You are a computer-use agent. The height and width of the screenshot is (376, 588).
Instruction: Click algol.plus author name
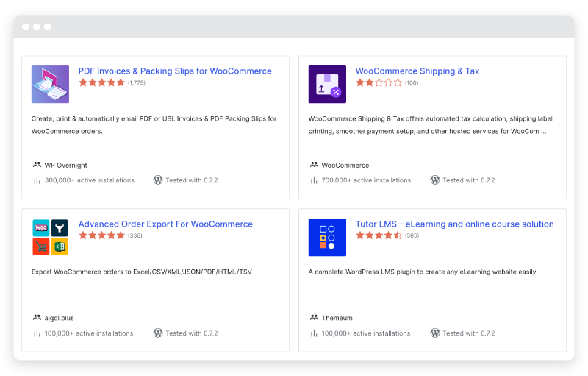[x=59, y=318]
